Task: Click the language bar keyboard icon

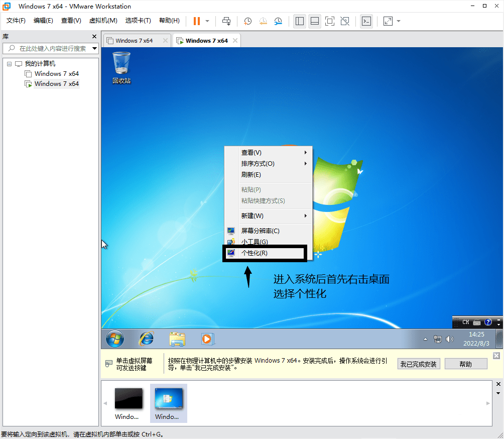Action: point(477,322)
